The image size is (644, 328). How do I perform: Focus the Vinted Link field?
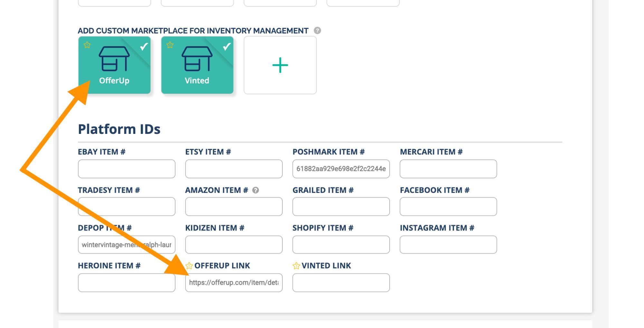(x=341, y=283)
